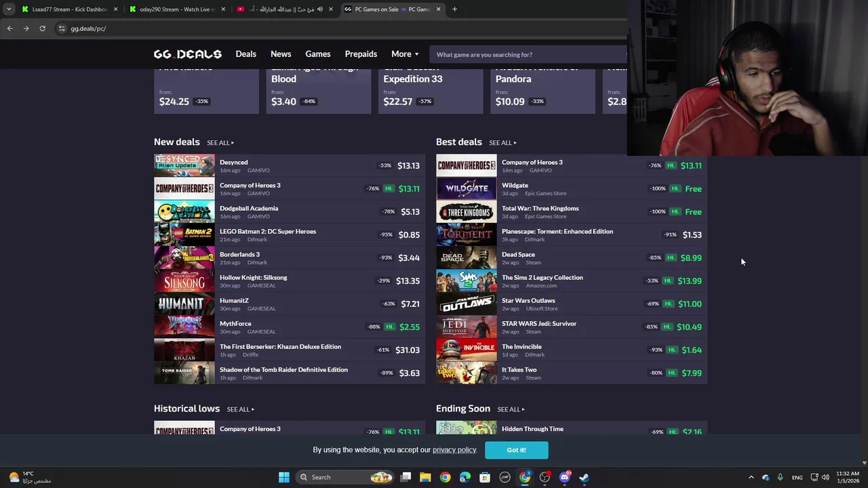868x488 pixels.
Task: Click HL badge on It Takes Two row
Action: tap(671, 373)
